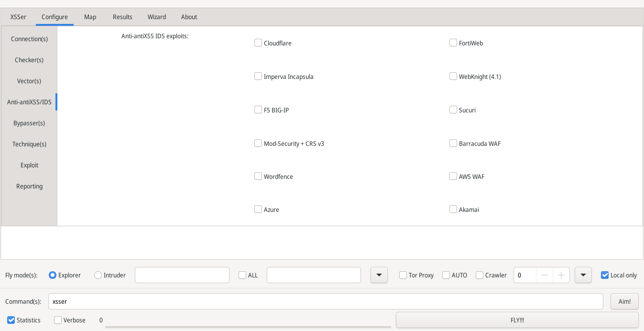Screen dimensions: 644x331
Task: Tick the Akamai checkbox
Action: pos(453,209)
